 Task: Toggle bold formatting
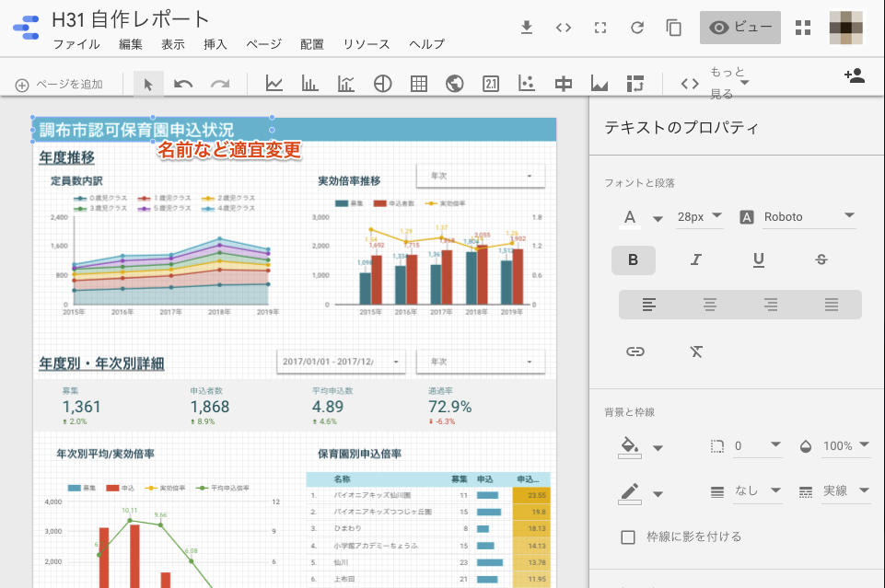[x=634, y=259]
